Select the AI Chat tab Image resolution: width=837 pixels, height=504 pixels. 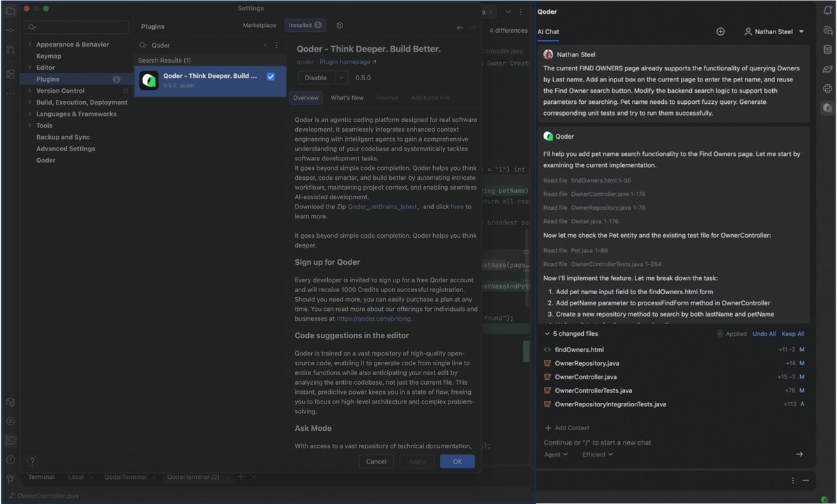(548, 31)
